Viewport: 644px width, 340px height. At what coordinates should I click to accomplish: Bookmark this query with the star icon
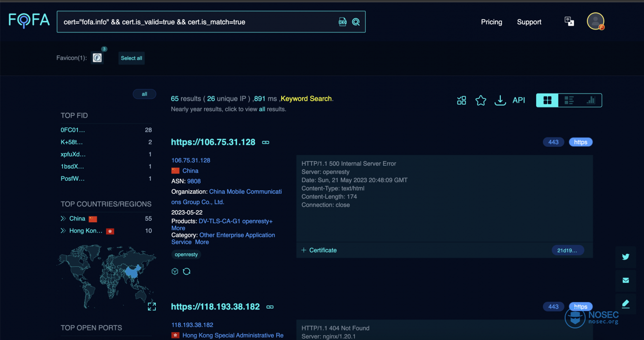click(480, 100)
